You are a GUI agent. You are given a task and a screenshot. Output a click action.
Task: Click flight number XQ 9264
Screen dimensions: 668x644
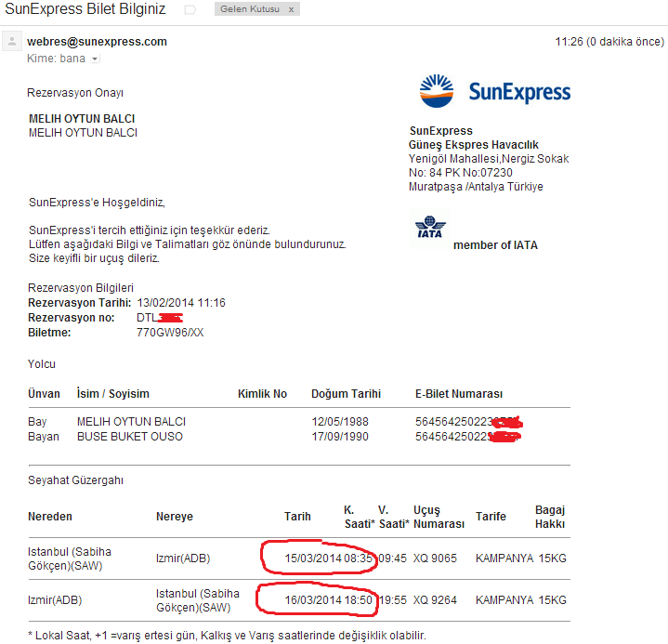coord(435,600)
